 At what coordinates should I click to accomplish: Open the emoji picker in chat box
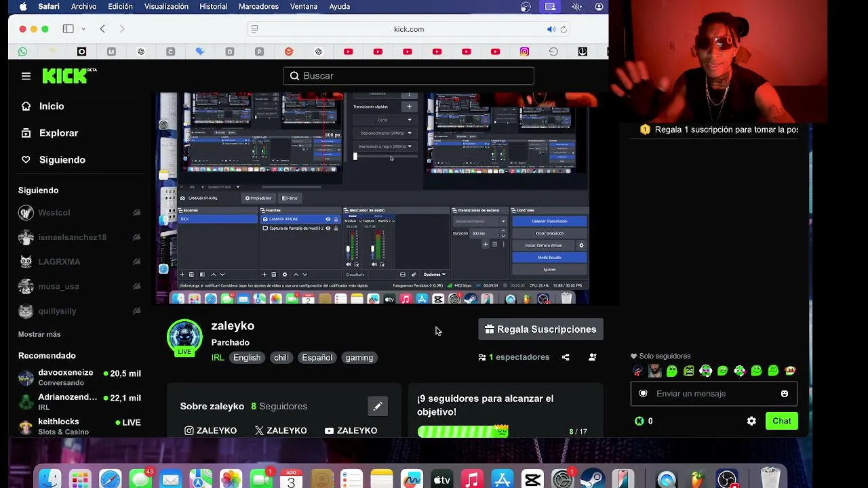[x=785, y=394]
